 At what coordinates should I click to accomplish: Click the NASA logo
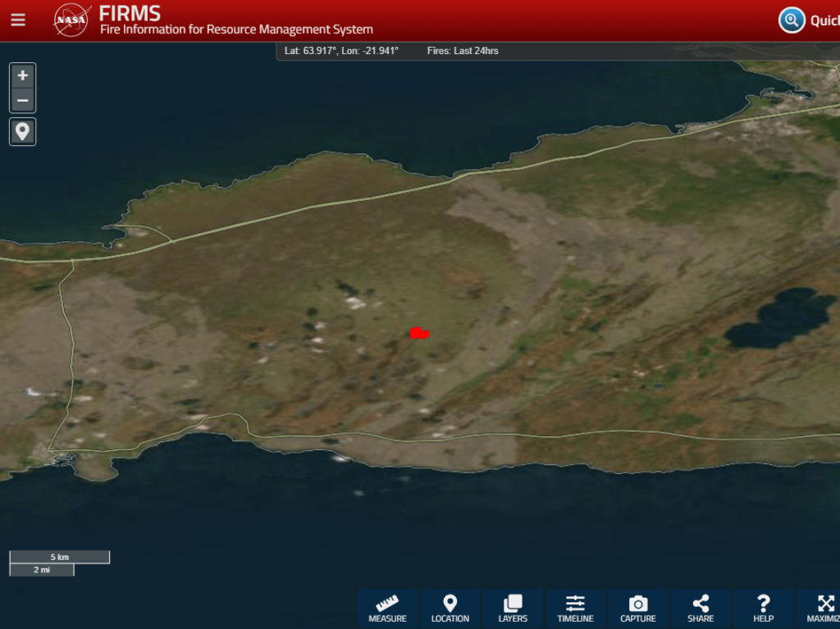tap(71, 20)
